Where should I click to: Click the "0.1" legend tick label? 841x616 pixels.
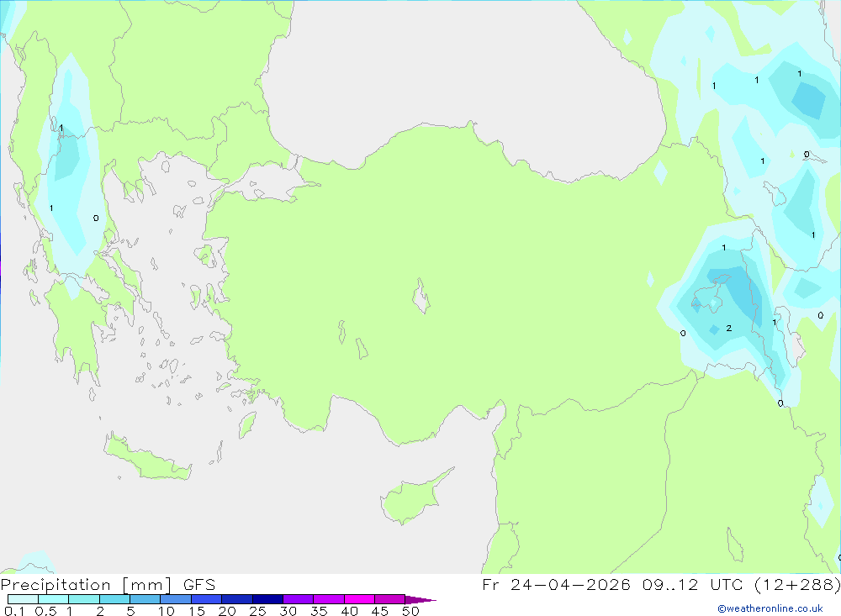[14, 611]
